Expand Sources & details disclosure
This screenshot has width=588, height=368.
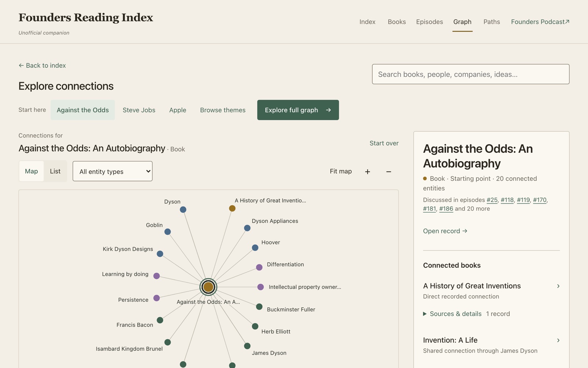[x=452, y=314]
